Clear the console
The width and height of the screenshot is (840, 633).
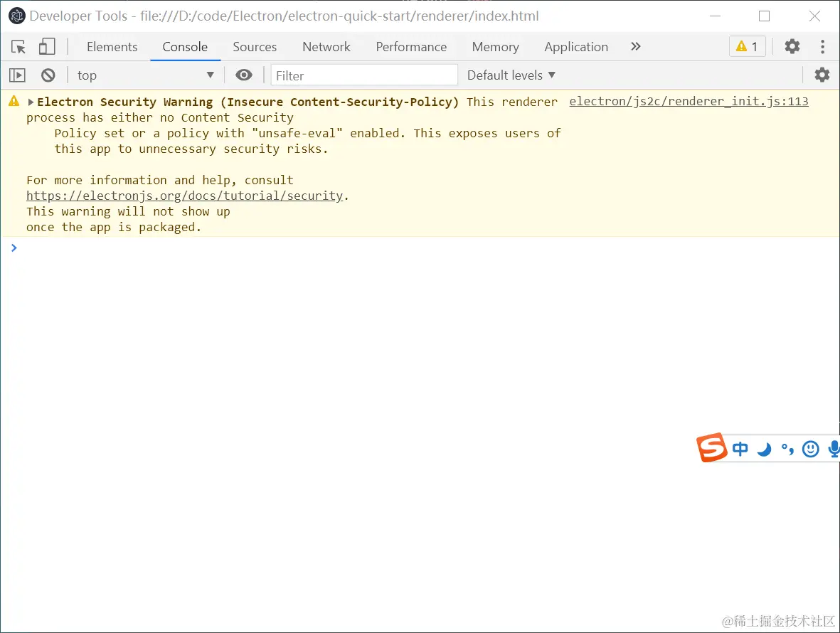pyautogui.click(x=48, y=75)
